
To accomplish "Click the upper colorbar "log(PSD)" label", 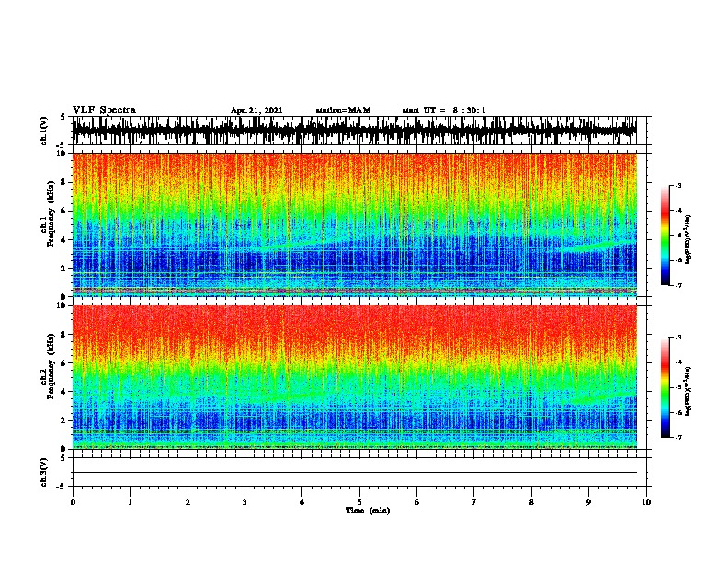I will [688, 240].
